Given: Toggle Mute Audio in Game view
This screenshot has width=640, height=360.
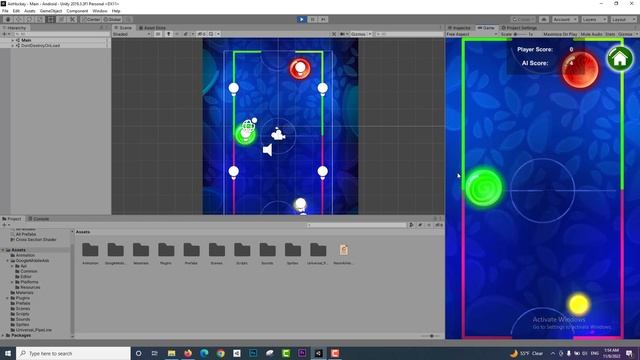Looking at the screenshot, I should point(591,34).
